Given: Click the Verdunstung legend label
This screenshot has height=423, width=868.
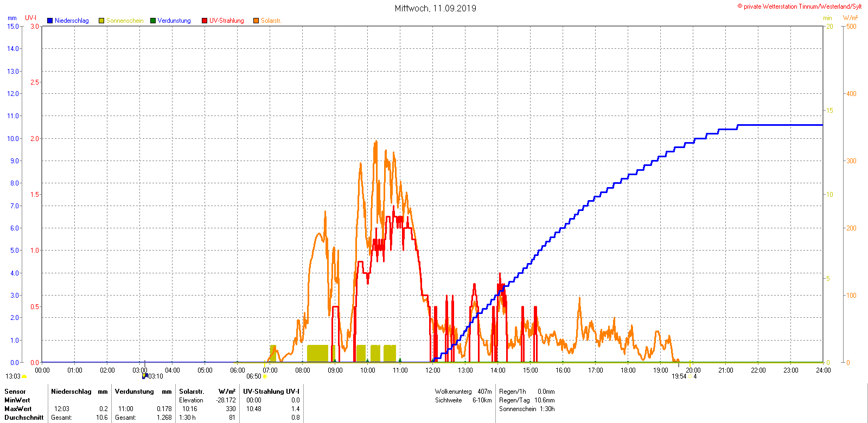Looking at the screenshot, I should point(174,21).
